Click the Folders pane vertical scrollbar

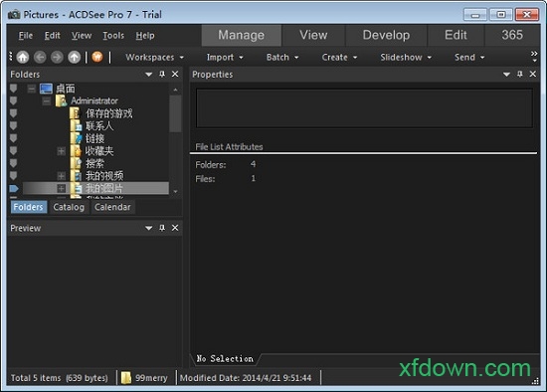pyautogui.click(x=175, y=140)
